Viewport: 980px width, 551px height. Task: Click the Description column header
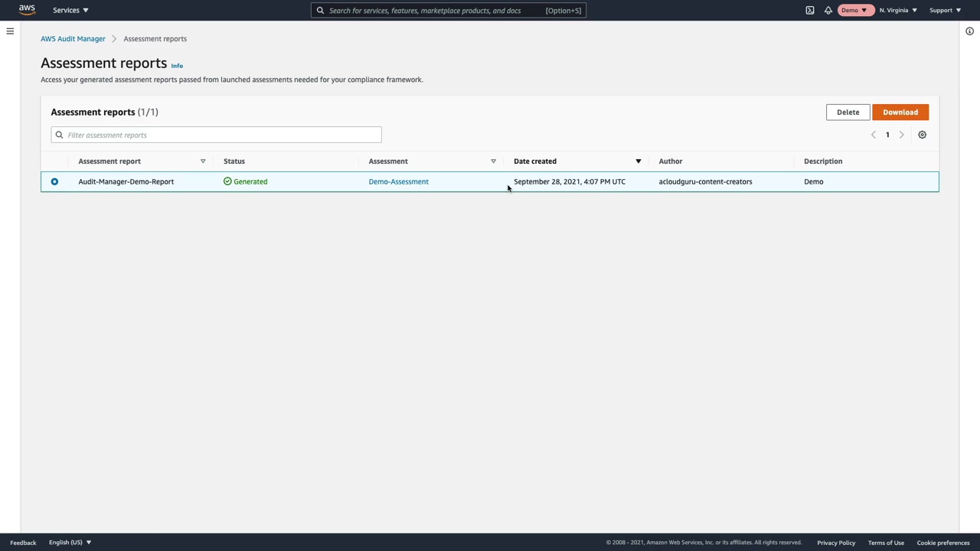[x=823, y=161]
